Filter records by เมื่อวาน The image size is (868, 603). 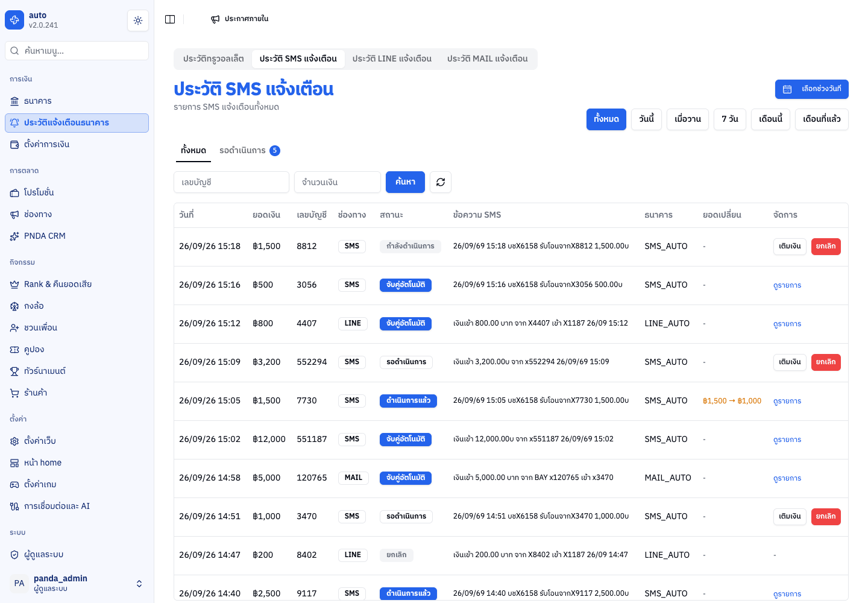click(x=688, y=119)
